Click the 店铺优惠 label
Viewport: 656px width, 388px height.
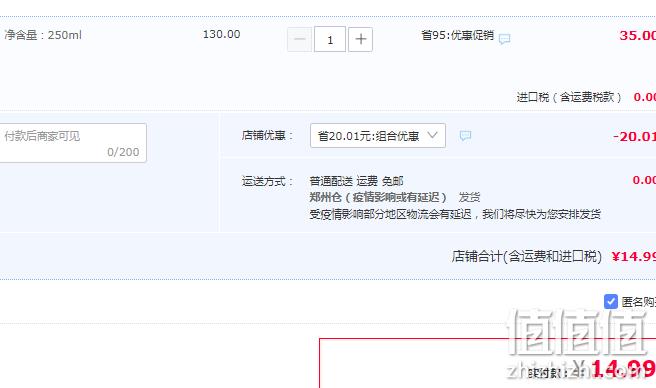(267, 135)
